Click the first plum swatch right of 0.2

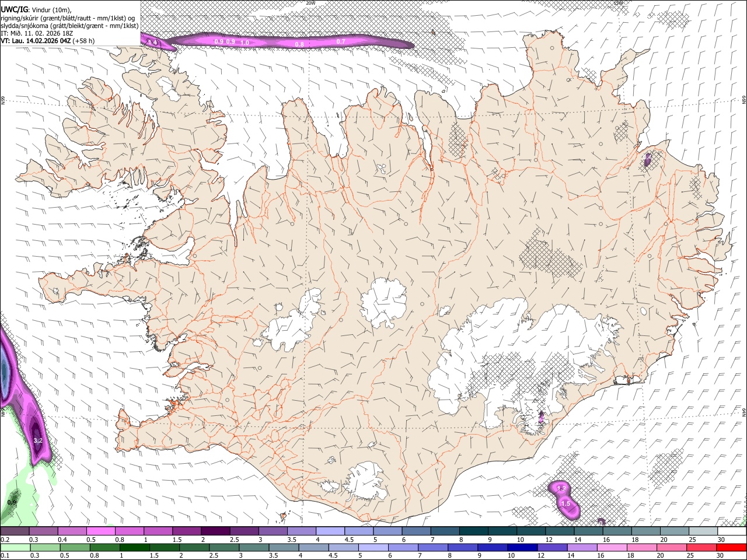pyautogui.click(x=15, y=531)
